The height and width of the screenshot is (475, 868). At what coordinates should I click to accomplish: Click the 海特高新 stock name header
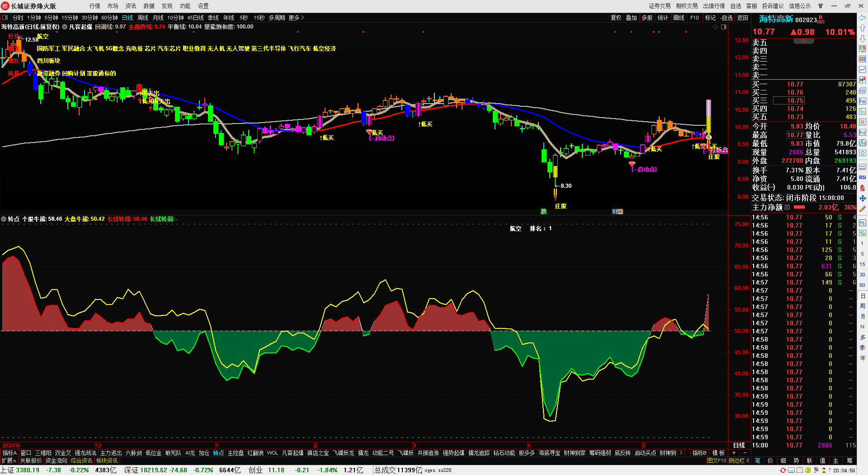point(776,19)
